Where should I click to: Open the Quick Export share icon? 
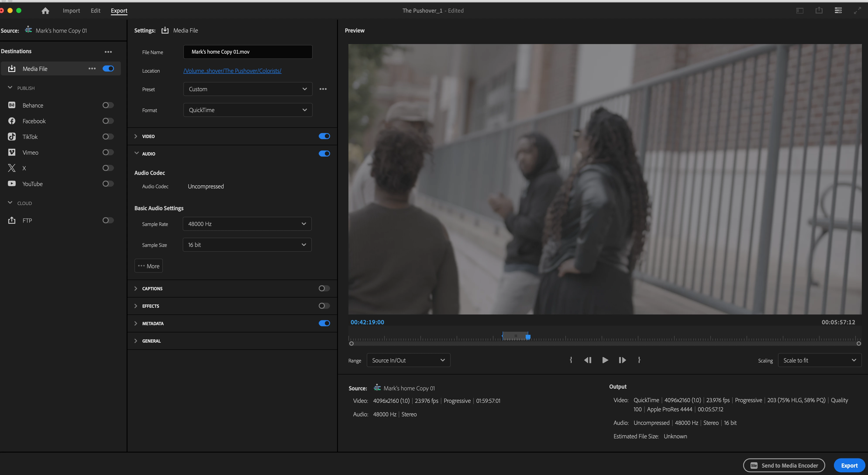coord(819,11)
